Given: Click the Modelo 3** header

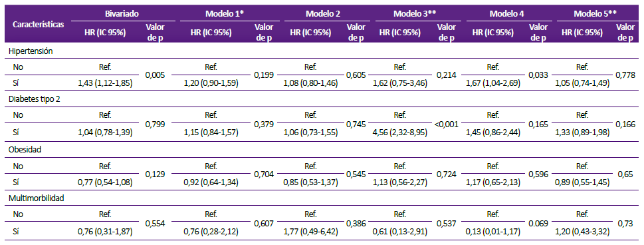Looking at the screenshot, I should click(415, 13).
